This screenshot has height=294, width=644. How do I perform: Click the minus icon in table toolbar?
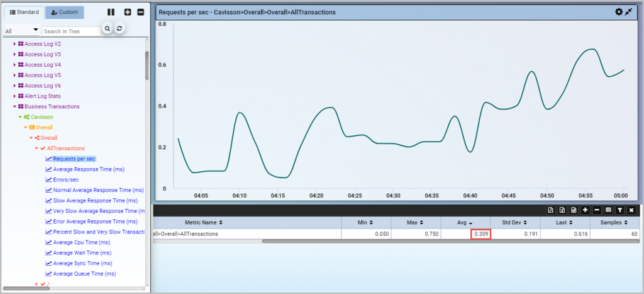point(597,210)
